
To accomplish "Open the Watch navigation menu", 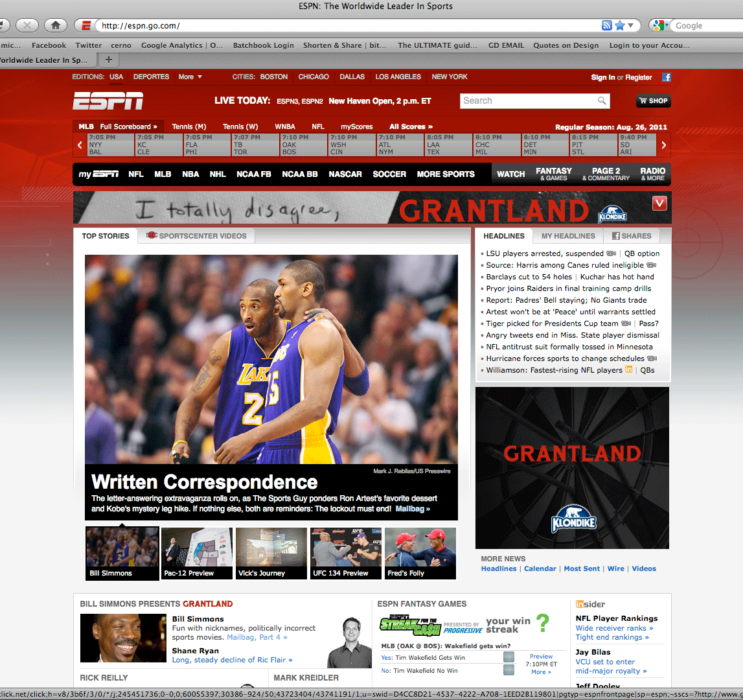I will click(511, 174).
